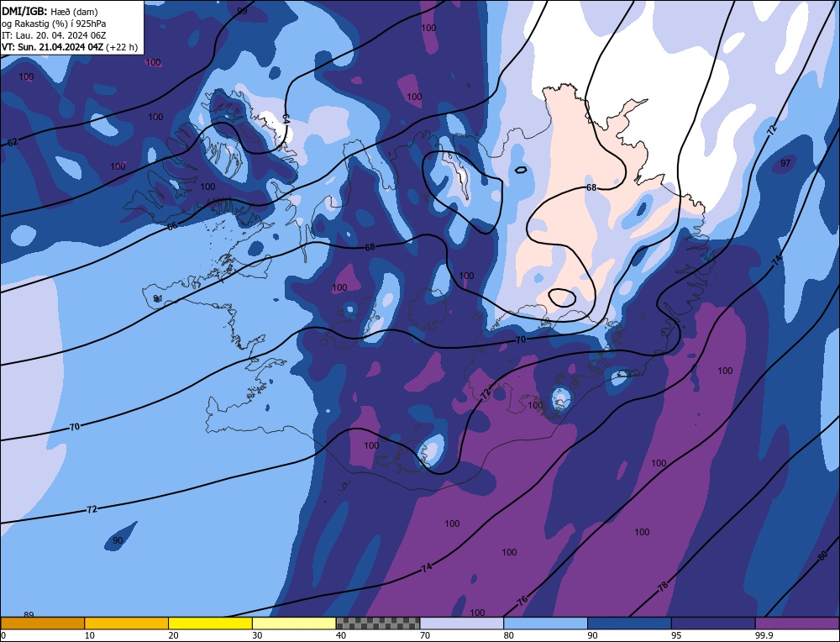
Task: Click the 'og Rakastig (%) í 925hPa' line
Action: 54,24
